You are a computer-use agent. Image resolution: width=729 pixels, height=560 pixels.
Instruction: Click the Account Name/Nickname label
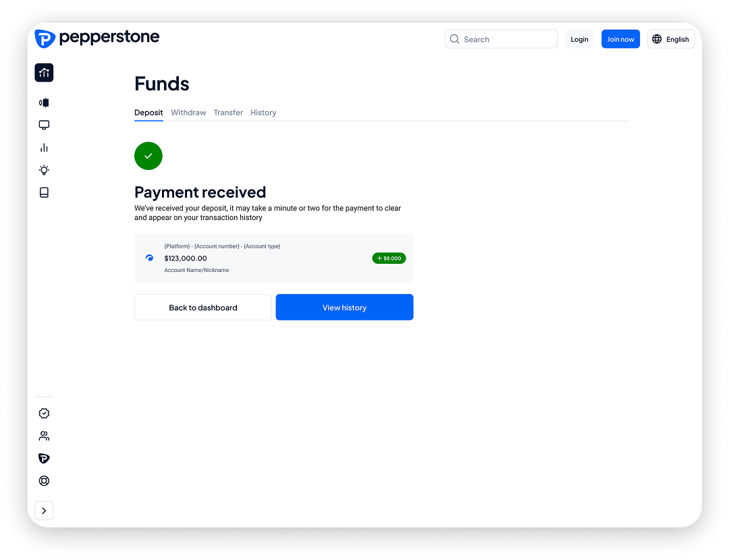click(196, 270)
